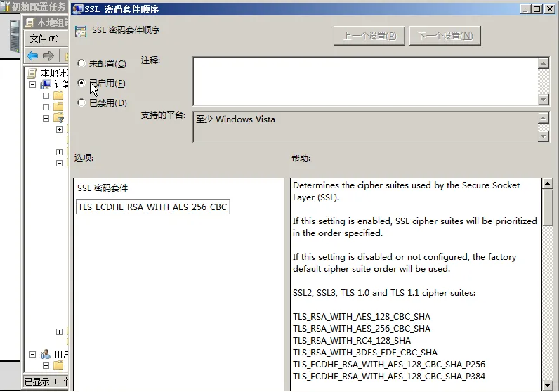
Task: Maximize the SSL 密码套件顺序 dialog
Action: [x=537, y=9]
